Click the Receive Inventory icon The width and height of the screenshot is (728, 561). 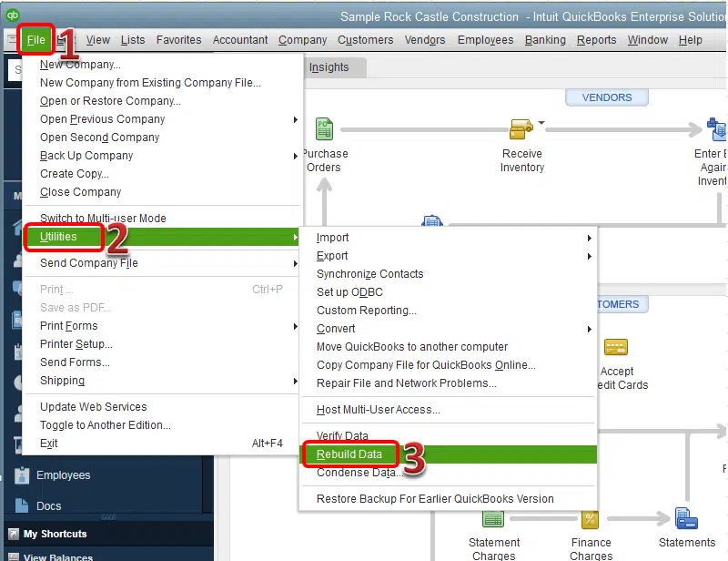pyautogui.click(x=521, y=128)
